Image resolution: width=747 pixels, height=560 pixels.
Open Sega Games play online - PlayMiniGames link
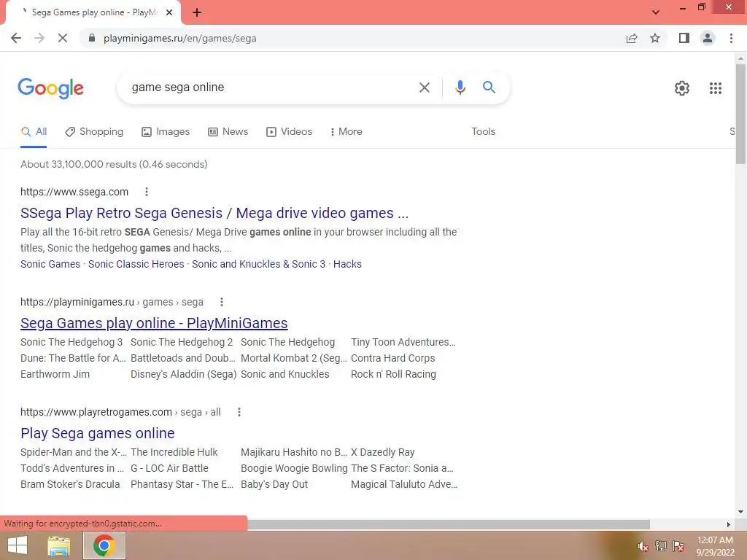click(x=154, y=323)
